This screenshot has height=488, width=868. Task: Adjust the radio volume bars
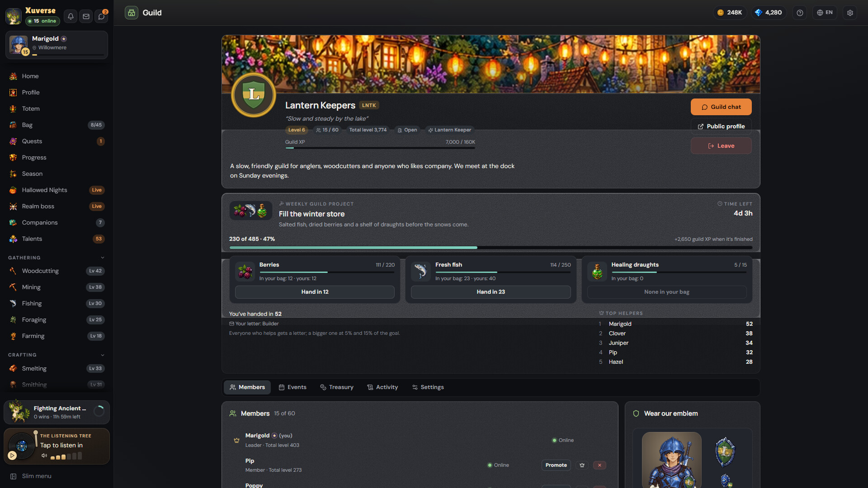pyautogui.click(x=66, y=456)
